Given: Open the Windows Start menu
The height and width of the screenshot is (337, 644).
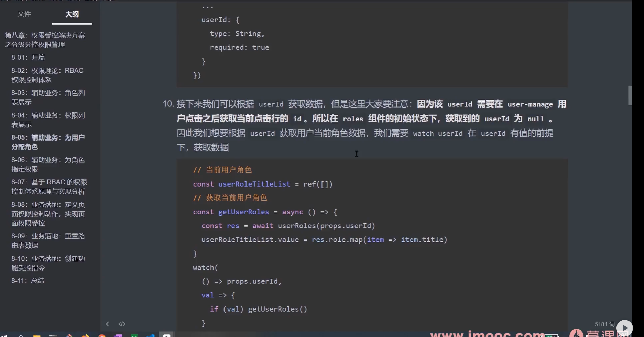Looking at the screenshot, I should tap(4, 336).
